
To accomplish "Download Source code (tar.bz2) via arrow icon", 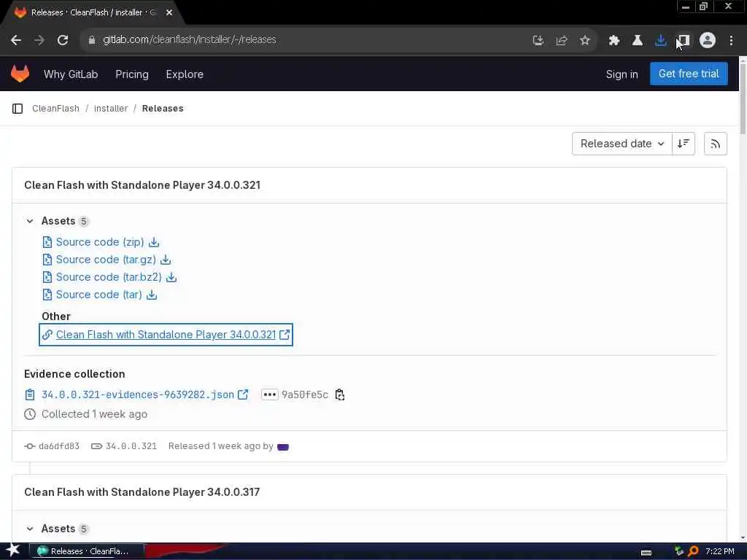I will pyautogui.click(x=171, y=277).
